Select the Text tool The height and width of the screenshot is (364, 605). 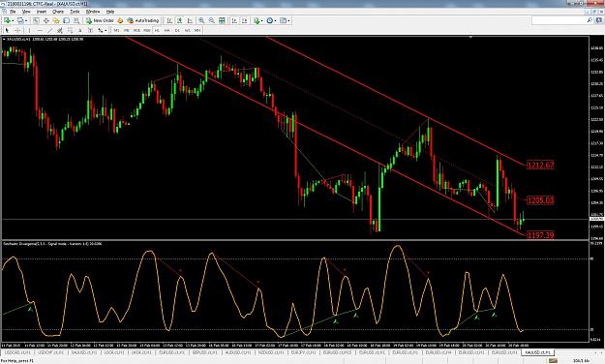point(80,30)
